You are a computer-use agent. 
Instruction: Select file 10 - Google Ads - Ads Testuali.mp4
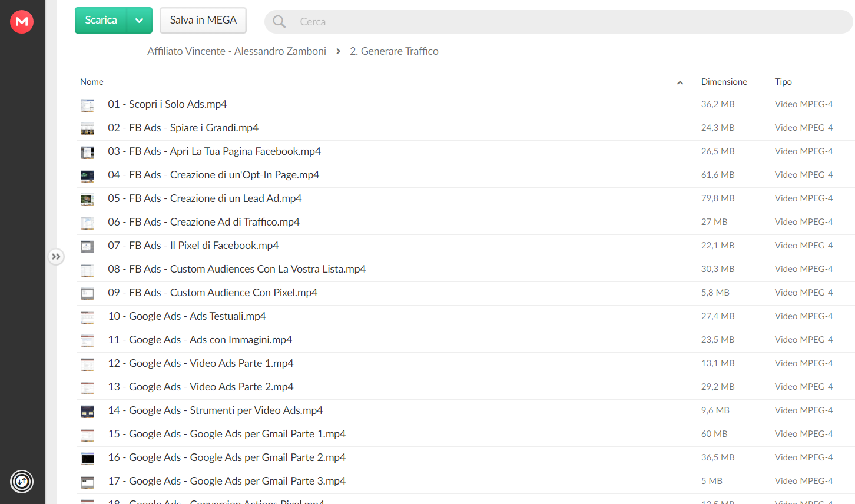[187, 316]
